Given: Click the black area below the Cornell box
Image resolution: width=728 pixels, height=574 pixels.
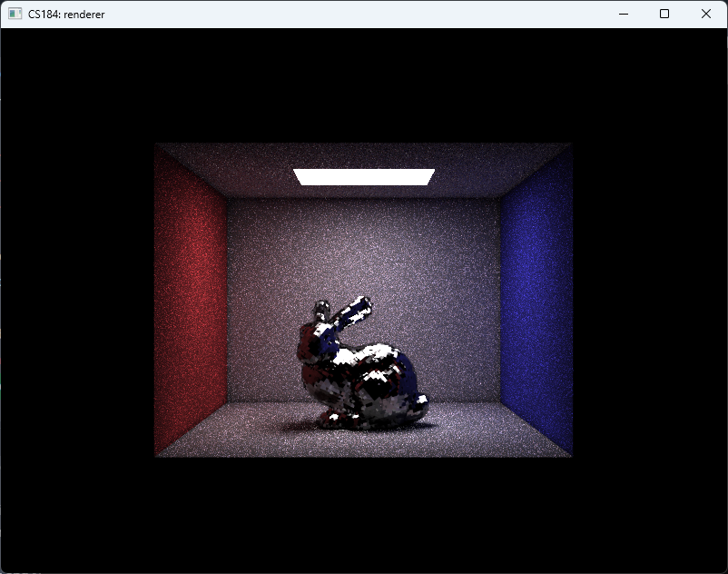Looking at the screenshot, I should (363, 513).
